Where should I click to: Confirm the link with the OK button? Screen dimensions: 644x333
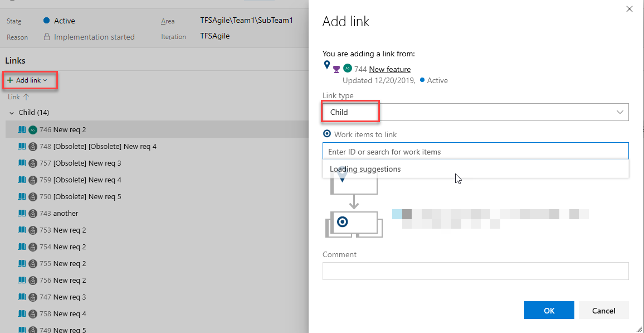549,310
